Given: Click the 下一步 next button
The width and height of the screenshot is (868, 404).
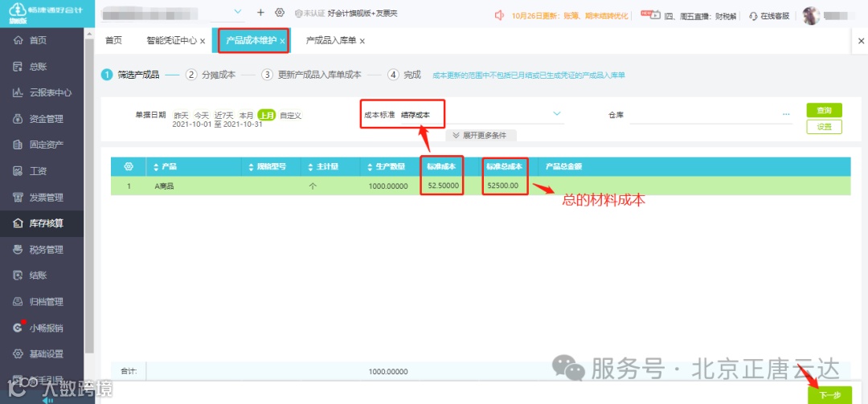Looking at the screenshot, I should (829, 395).
